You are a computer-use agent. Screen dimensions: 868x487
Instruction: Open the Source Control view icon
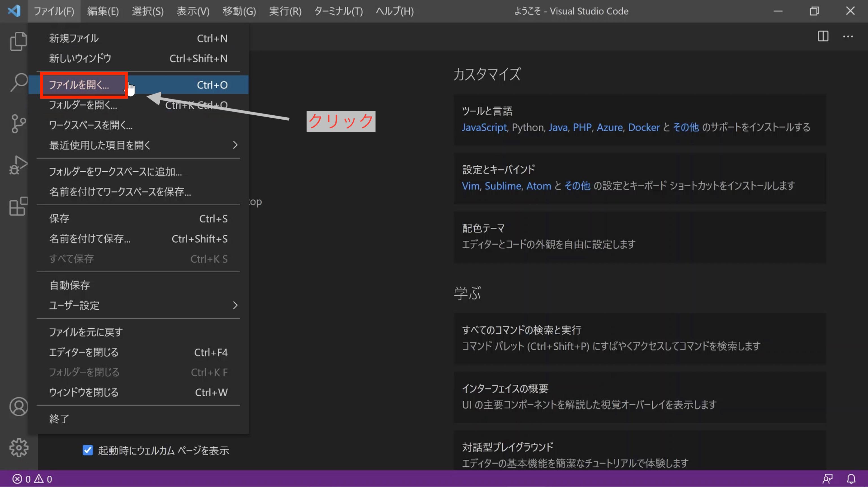coord(19,123)
